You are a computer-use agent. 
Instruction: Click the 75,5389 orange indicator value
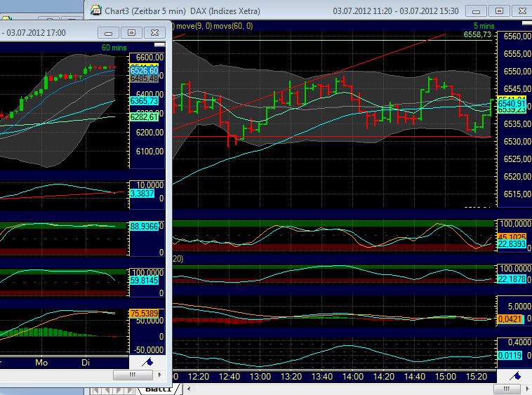[x=144, y=314]
